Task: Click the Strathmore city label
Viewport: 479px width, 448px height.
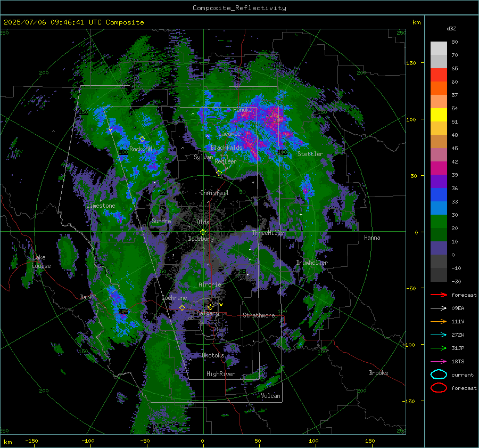Action: coord(259,315)
